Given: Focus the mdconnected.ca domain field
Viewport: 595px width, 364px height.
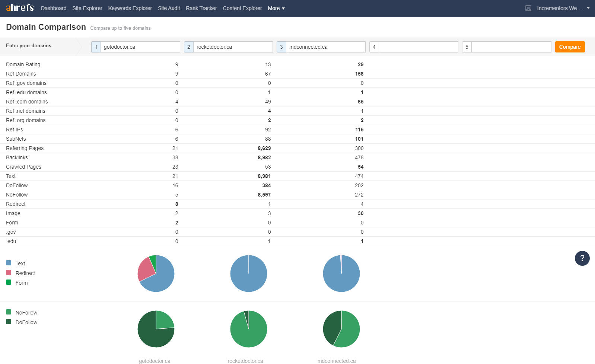Looking at the screenshot, I should pos(325,47).
